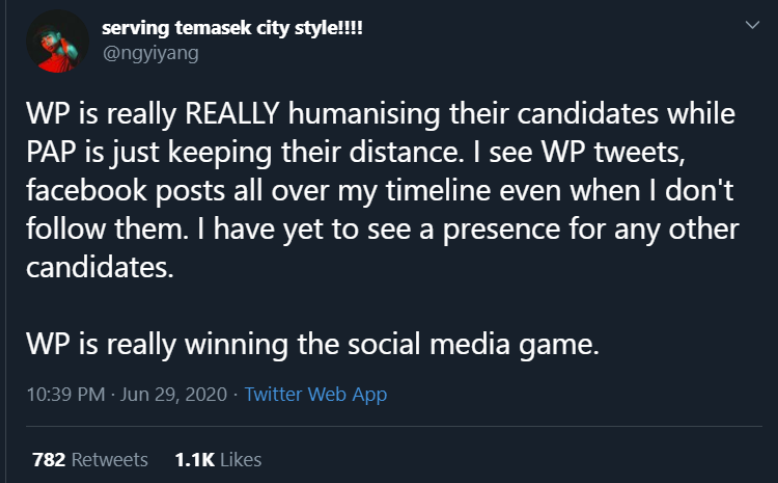Click the 10:39 PM timestamp
The image size is (778, 483).
67,394
